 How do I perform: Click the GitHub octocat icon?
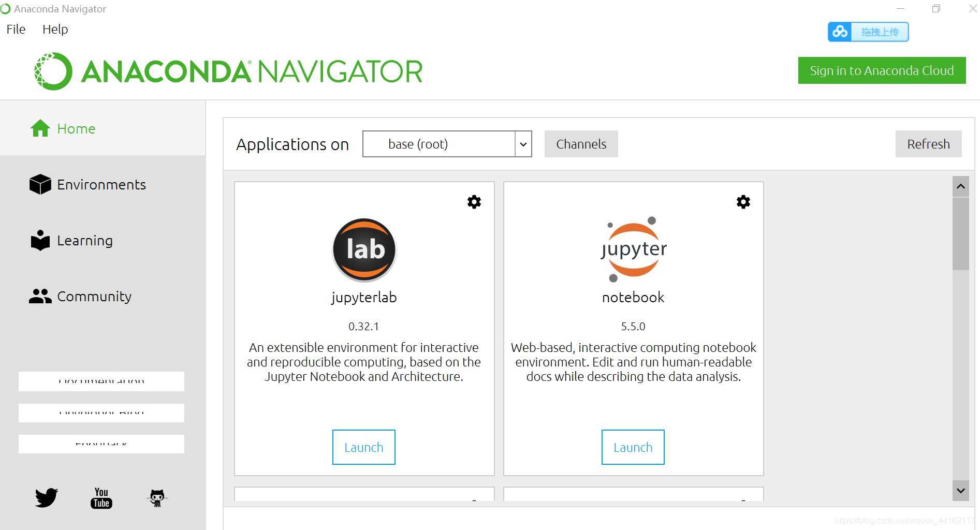(x=157, y=498)
